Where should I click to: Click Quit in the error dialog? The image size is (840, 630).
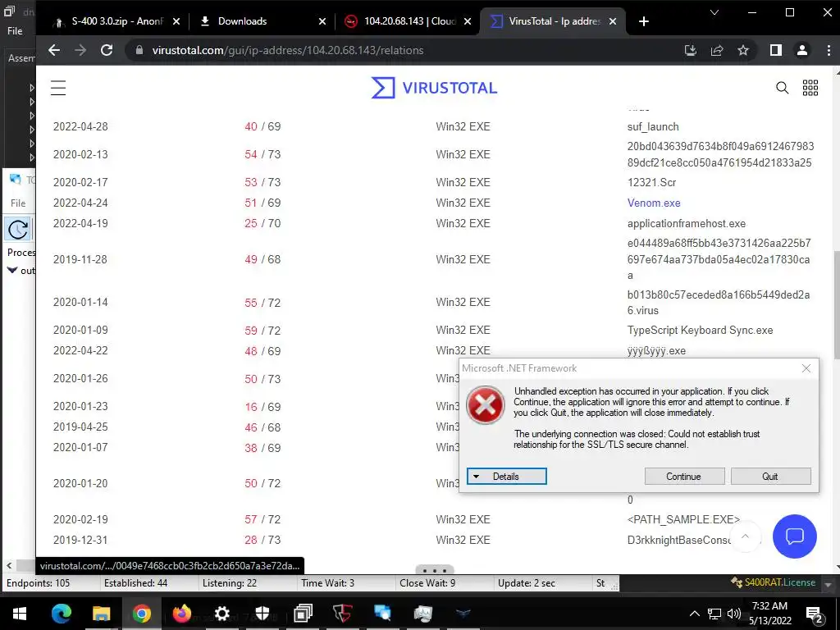770,477
